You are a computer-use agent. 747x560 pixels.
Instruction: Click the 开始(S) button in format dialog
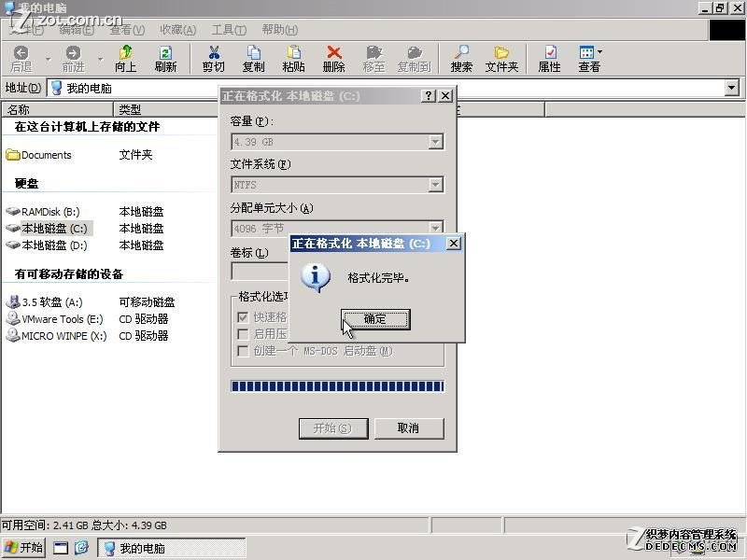tap(333, 428)
